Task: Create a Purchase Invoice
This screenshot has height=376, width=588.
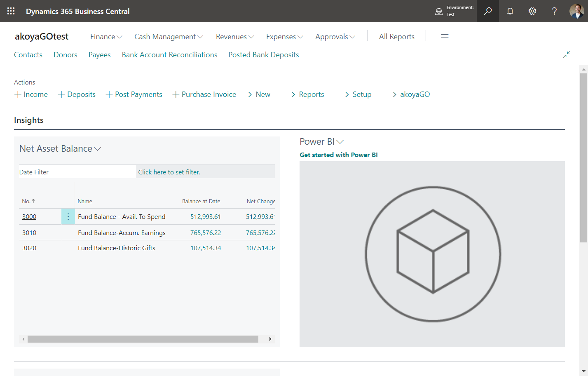Action: tap(204, 94)
